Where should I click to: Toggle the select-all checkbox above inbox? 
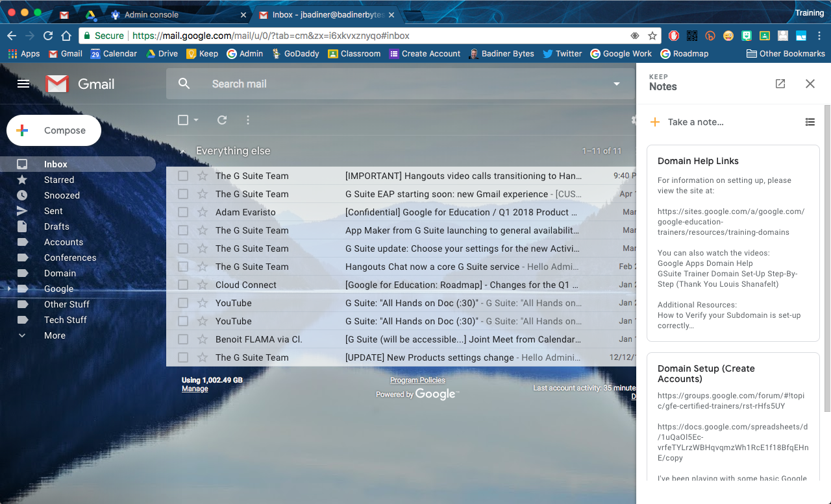(x=183, y=120)
